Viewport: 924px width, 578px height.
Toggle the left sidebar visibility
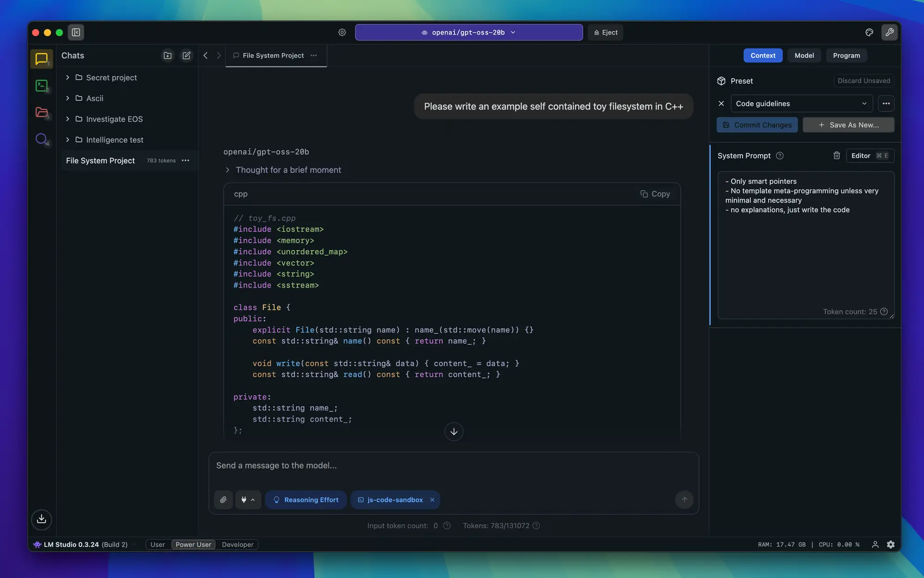coord(75,32)
